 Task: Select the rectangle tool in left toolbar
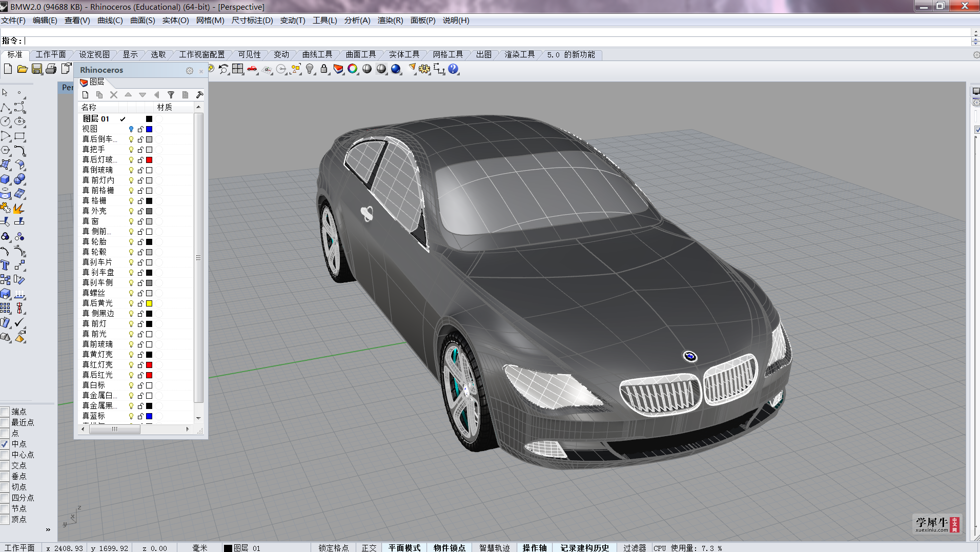[20, 136]
